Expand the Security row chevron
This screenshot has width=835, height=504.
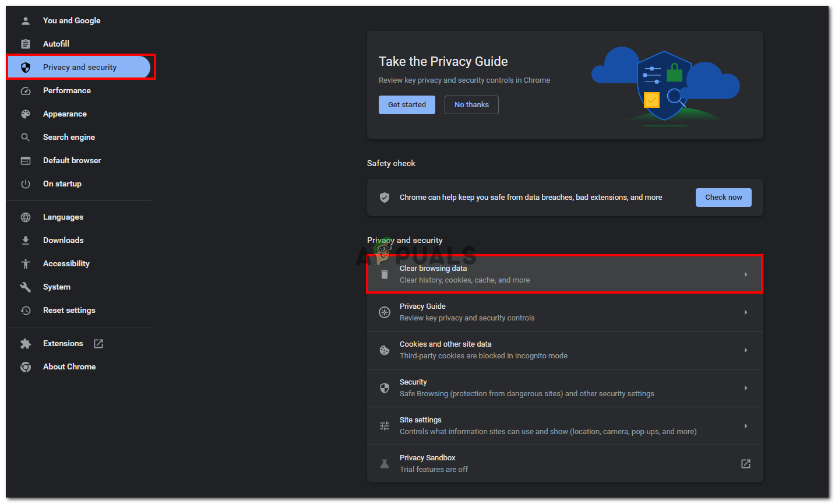click(x=745, y=388)
